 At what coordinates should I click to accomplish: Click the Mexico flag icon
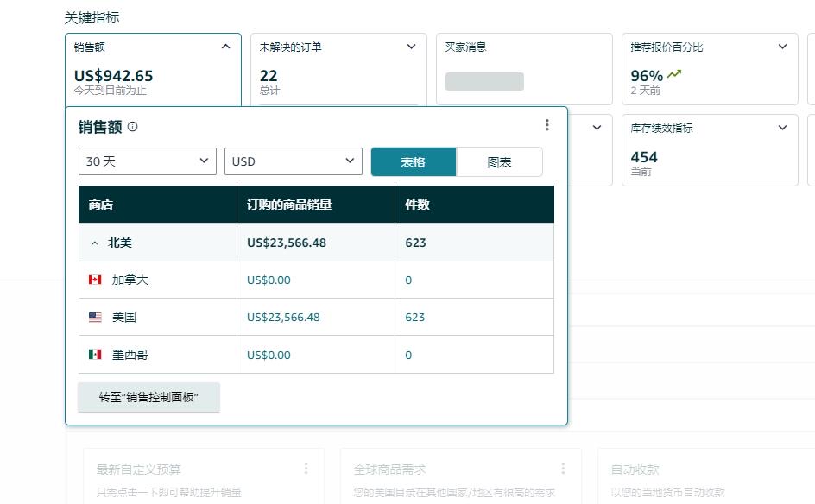click(95, 355)
